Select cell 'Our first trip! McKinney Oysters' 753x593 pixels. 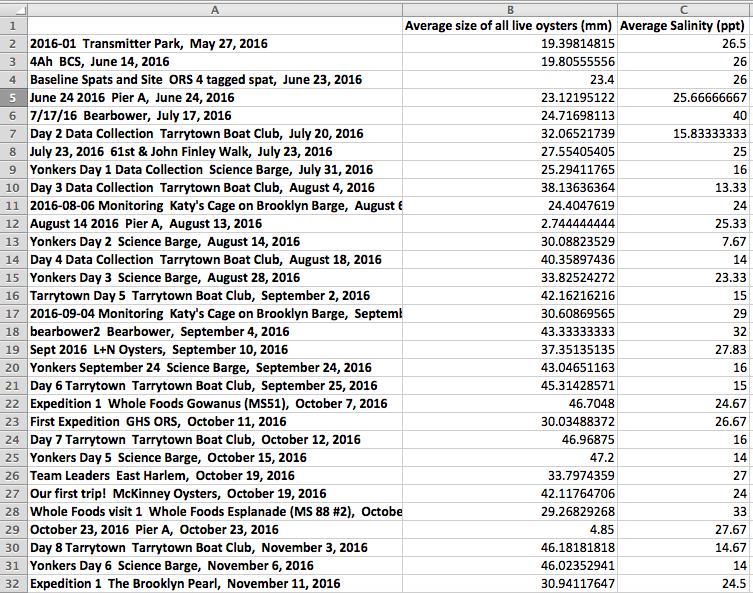215,494
